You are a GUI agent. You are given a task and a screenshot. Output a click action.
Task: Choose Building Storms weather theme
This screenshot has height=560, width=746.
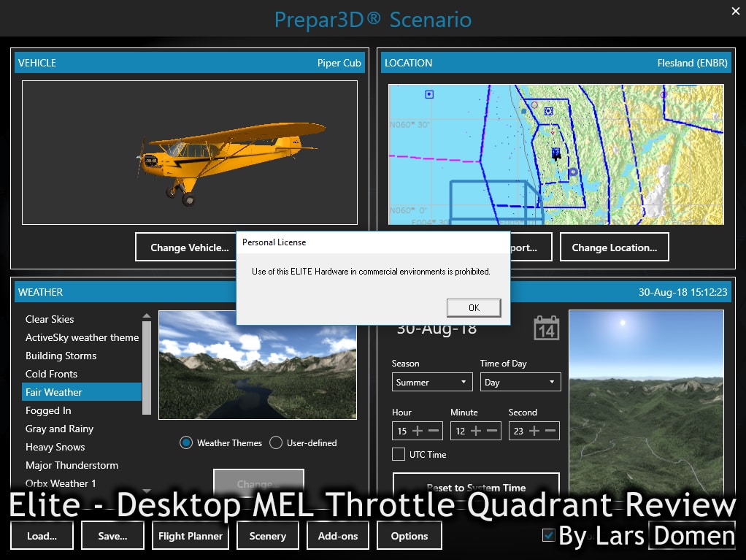click(x=61, y=356)
